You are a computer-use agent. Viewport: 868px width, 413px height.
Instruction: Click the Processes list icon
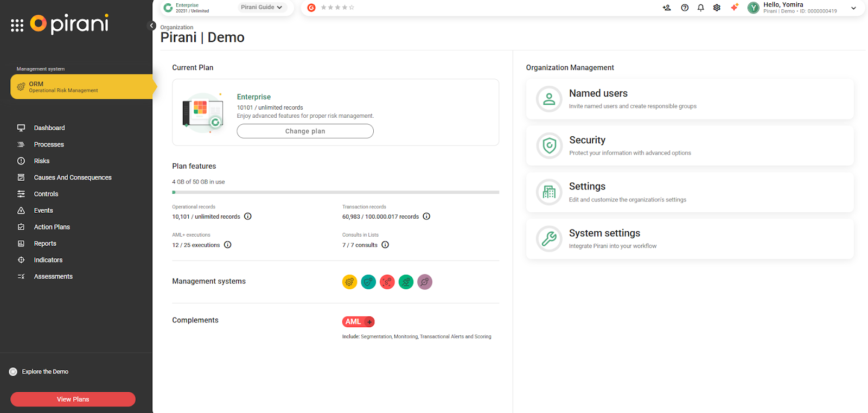(21, 144)
